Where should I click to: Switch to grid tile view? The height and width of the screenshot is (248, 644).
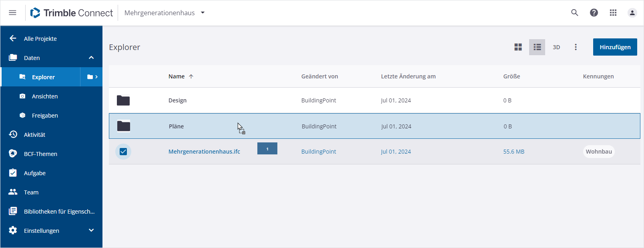click(518, 47)
